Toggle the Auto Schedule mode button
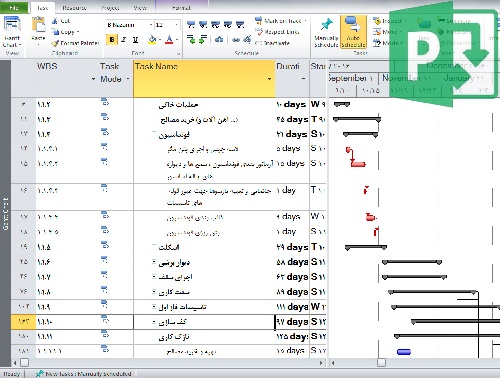This screenshot has height=378, width=500. tap(353, 32)
